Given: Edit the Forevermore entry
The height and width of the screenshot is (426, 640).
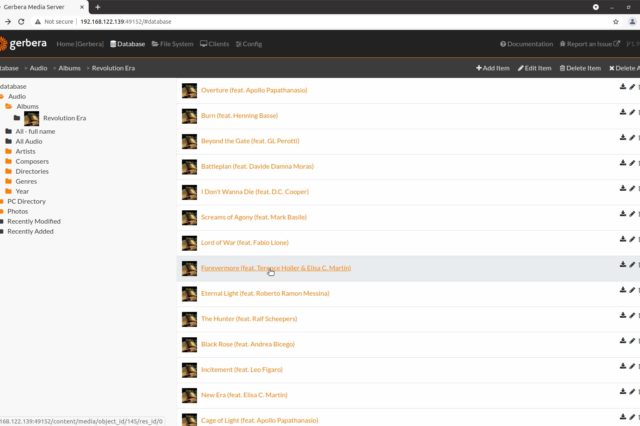Looking at the screenshot, I should tap(632, 264).
